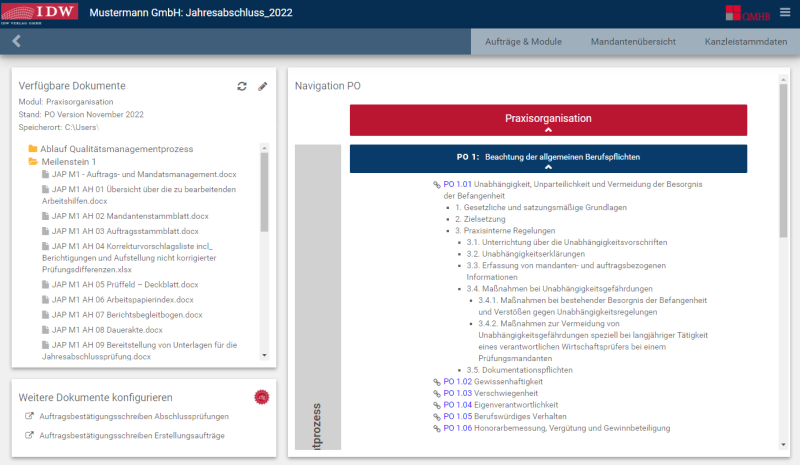Click the QMHB logo icon

click(747, 13)
